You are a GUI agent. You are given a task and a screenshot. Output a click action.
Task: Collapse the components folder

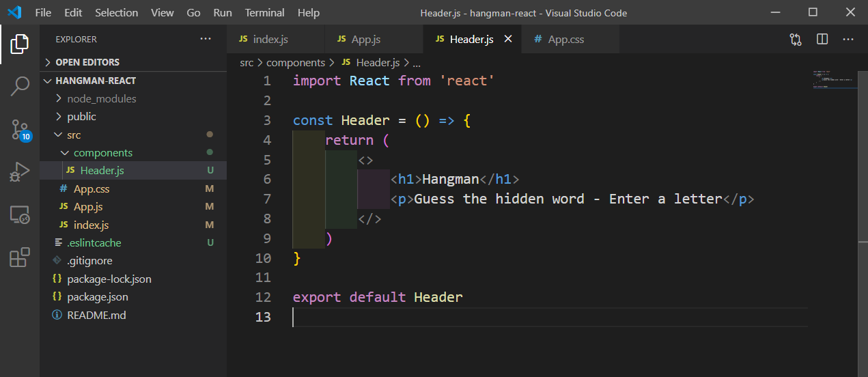pyautogui.click(x=133, y=152)
